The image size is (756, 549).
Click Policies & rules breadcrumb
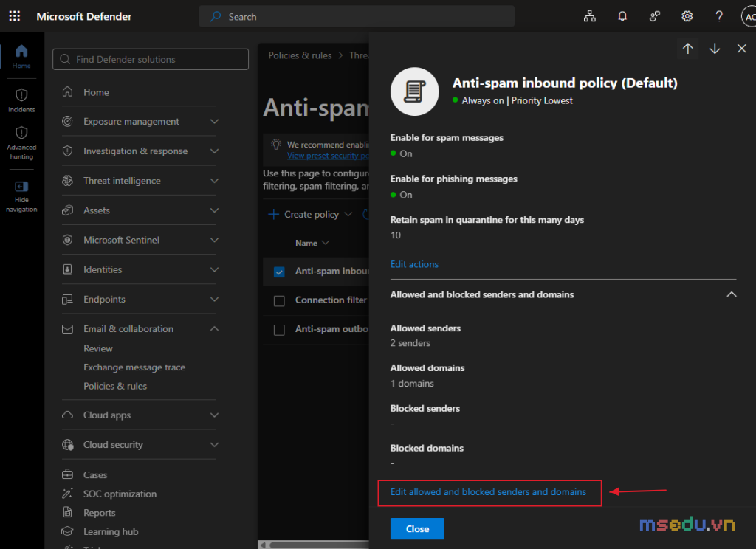300,55
